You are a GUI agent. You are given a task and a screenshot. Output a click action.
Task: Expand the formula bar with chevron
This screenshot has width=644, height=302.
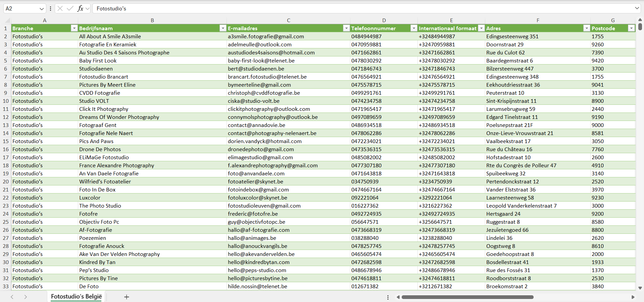pyautogui.click(x=637, y=8)
